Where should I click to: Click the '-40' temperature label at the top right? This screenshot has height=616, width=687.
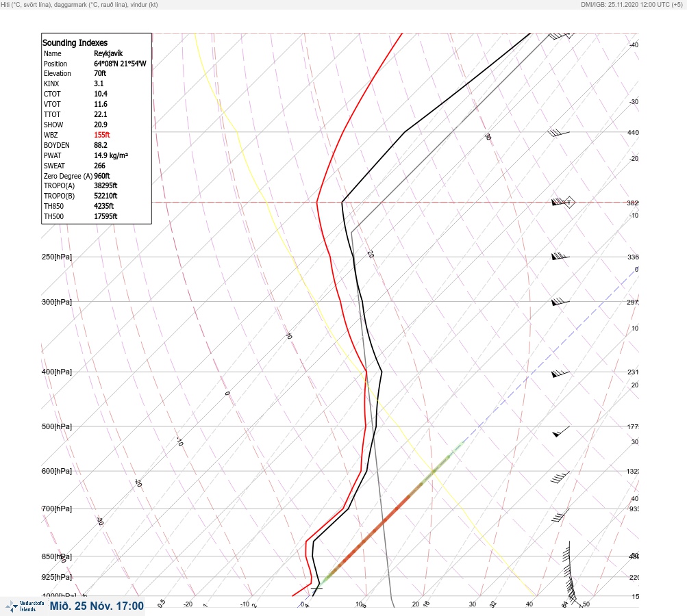click(634, 45)
